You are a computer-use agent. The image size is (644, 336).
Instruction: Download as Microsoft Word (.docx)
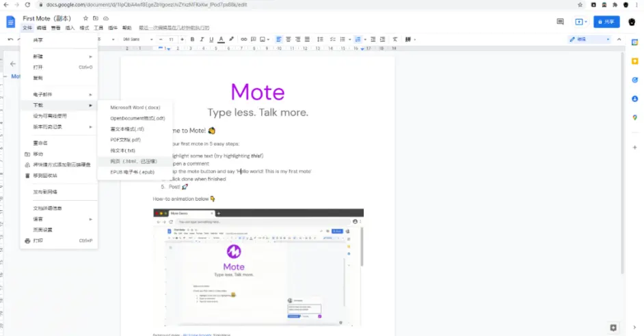[135, 107]
